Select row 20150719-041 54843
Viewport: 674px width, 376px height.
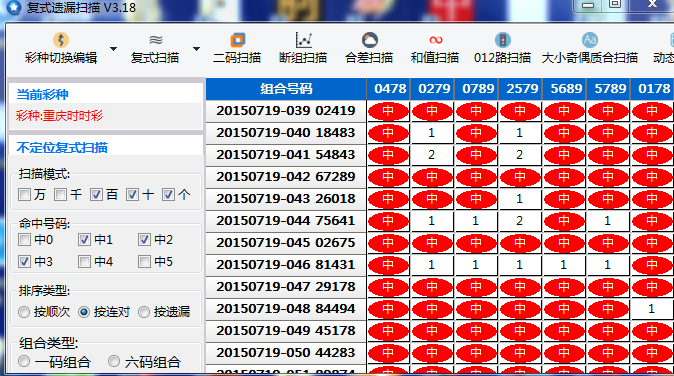click(x=286, y=155)
